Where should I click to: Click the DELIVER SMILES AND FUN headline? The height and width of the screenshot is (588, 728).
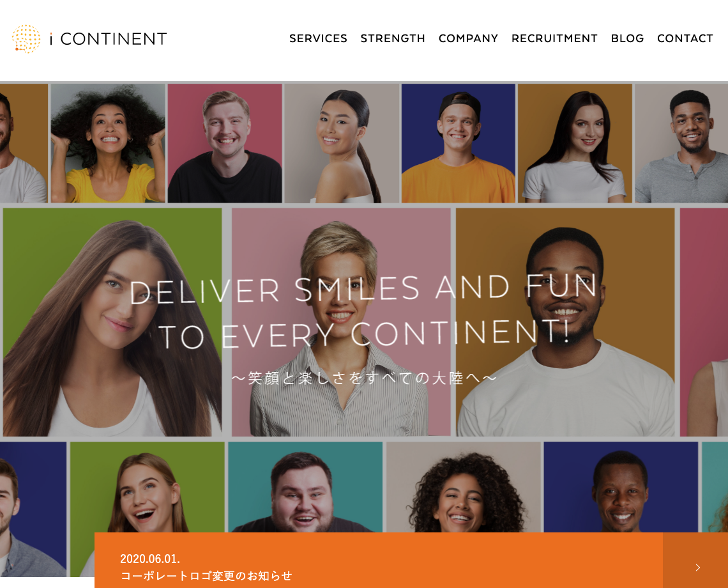[x=363, y=290]
